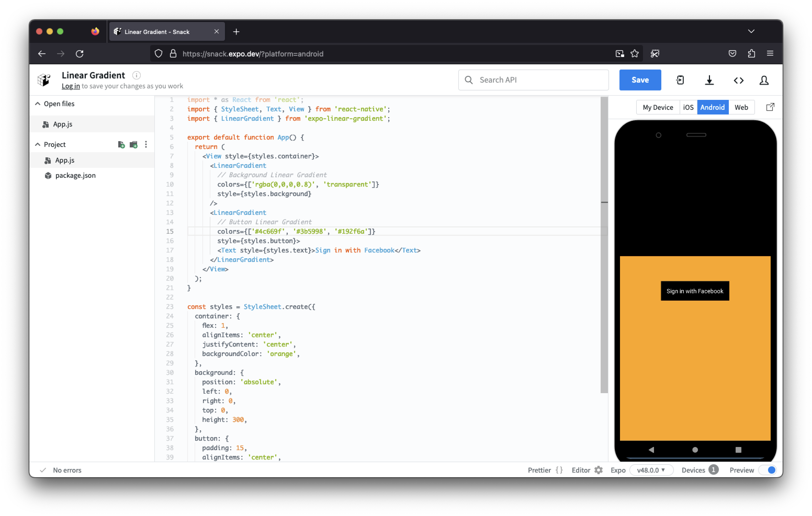Screen dimensions: 812x516
Task: Open the Expo v48.0.0 version dropdown
Action: [651, 470]
